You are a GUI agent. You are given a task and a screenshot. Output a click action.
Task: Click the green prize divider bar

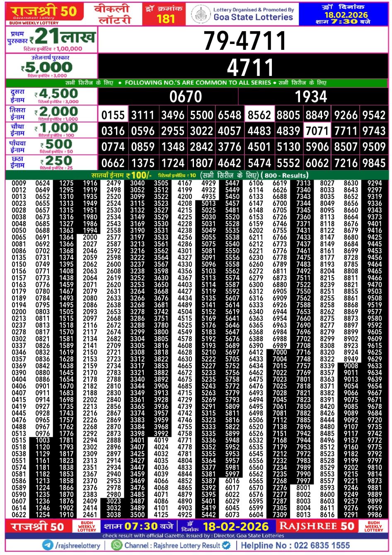pyautogui.click(x=196, y=83)
